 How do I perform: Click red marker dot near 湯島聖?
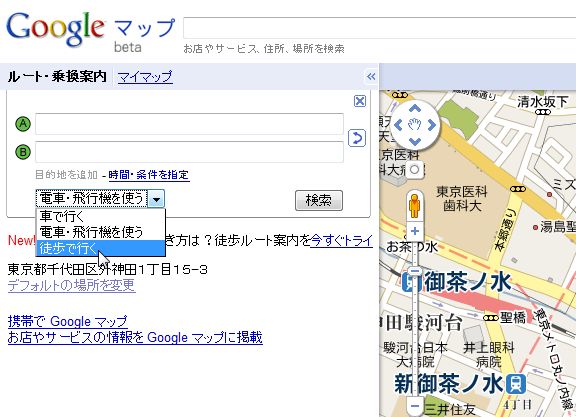pos(536,227)
